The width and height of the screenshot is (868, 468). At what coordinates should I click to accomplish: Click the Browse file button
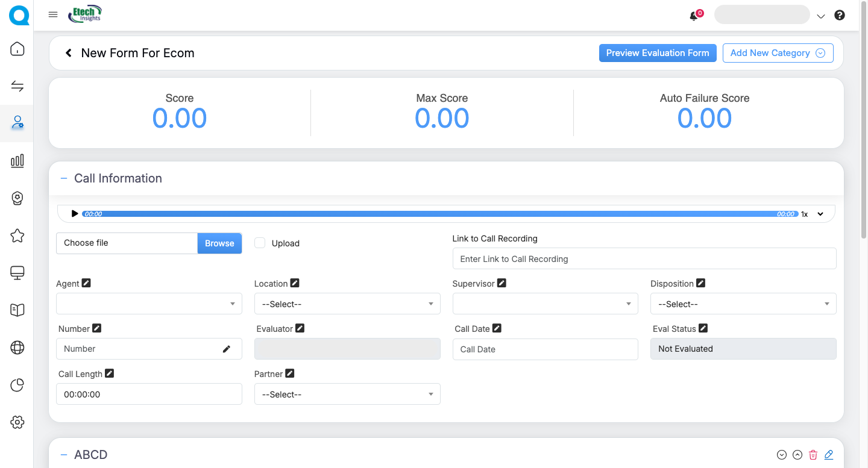point(219,243)
